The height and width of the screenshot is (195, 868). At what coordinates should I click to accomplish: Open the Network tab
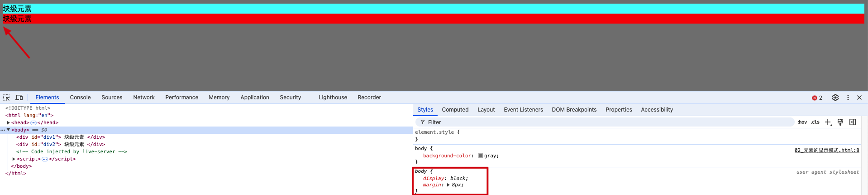(144, 97)
